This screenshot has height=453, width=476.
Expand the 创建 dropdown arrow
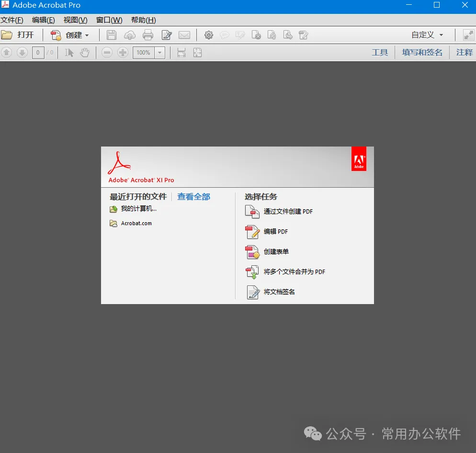pos(87,35)
